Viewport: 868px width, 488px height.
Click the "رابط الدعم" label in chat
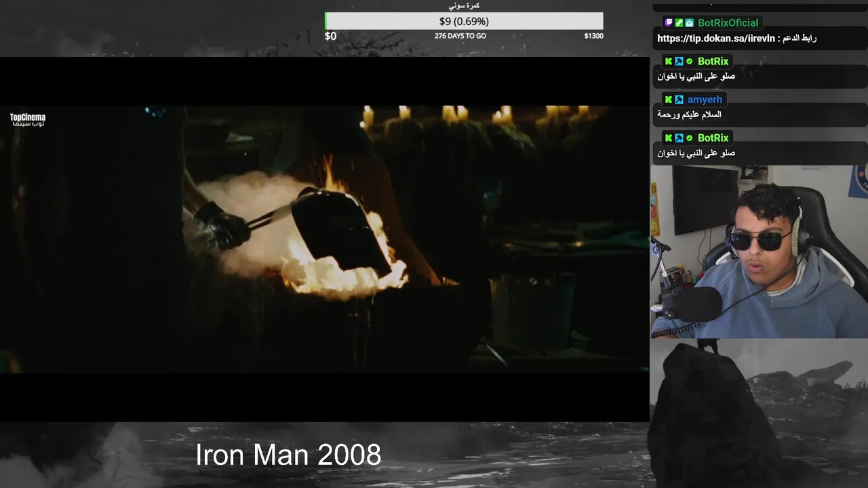pos(800,39)
